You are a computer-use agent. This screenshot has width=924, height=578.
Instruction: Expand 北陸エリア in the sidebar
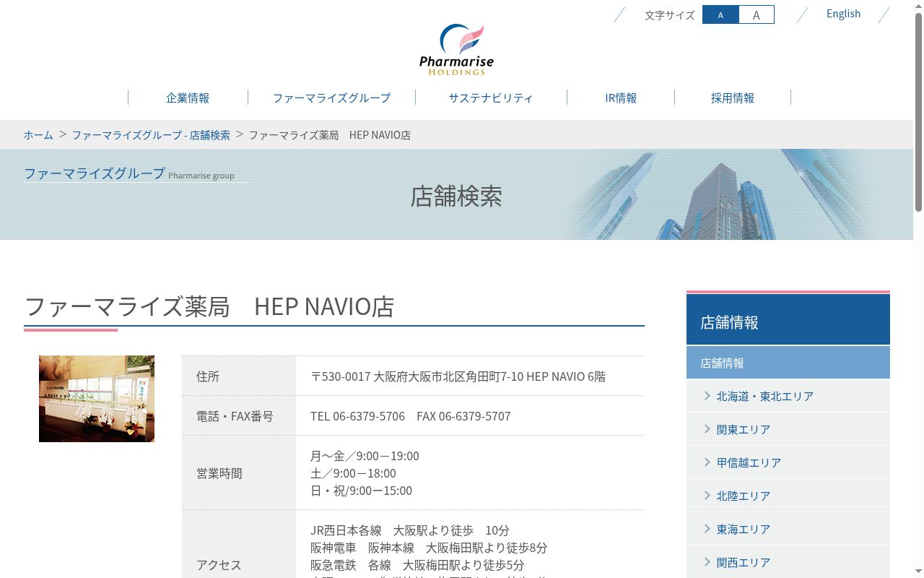pyautogui.click(x=788, y=496)
